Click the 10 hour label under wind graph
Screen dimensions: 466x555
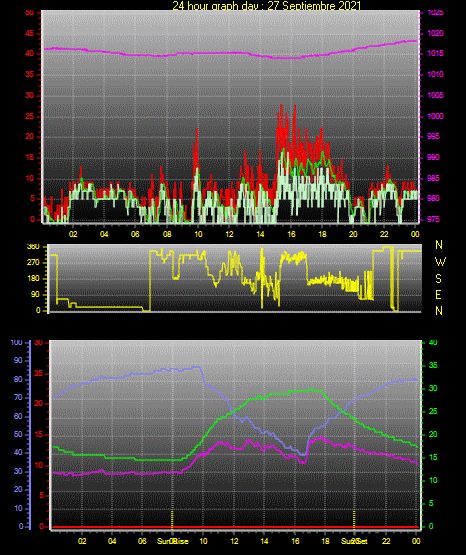198,234
